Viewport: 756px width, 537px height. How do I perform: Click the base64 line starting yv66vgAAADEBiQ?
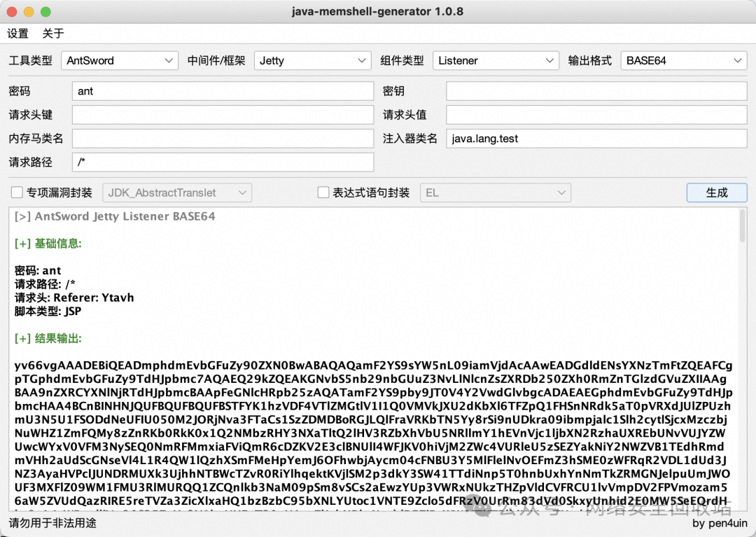click(x=373, y=365)
